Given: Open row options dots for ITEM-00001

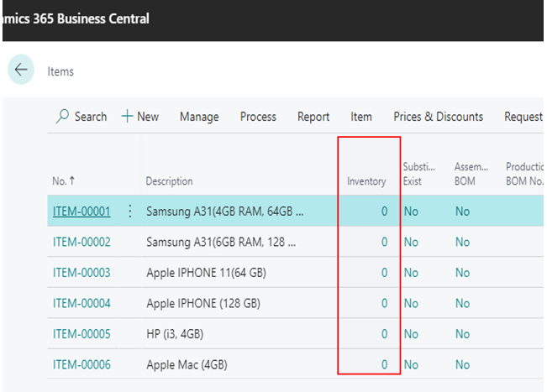Looking at the screenshot, I should 129,212.
